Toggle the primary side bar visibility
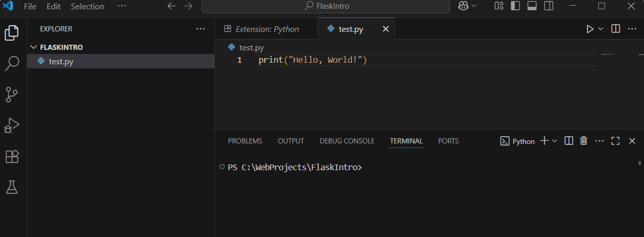Viewport: 644px width, 237px height. (x=516, y=6)
